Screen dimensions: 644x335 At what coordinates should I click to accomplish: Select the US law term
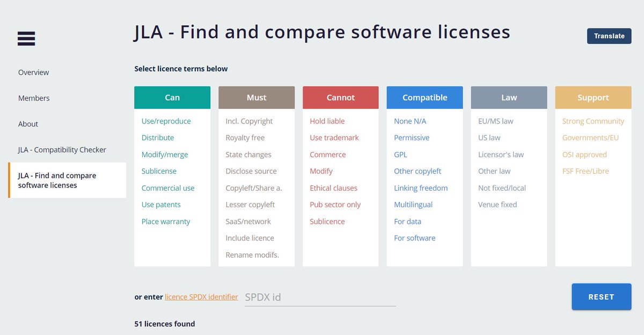coord(489,138)
